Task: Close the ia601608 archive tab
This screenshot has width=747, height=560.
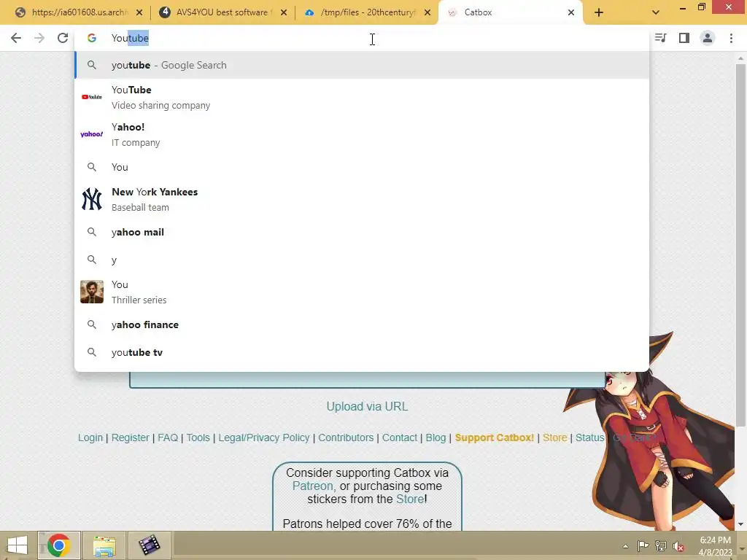Action: coord(139,12)
